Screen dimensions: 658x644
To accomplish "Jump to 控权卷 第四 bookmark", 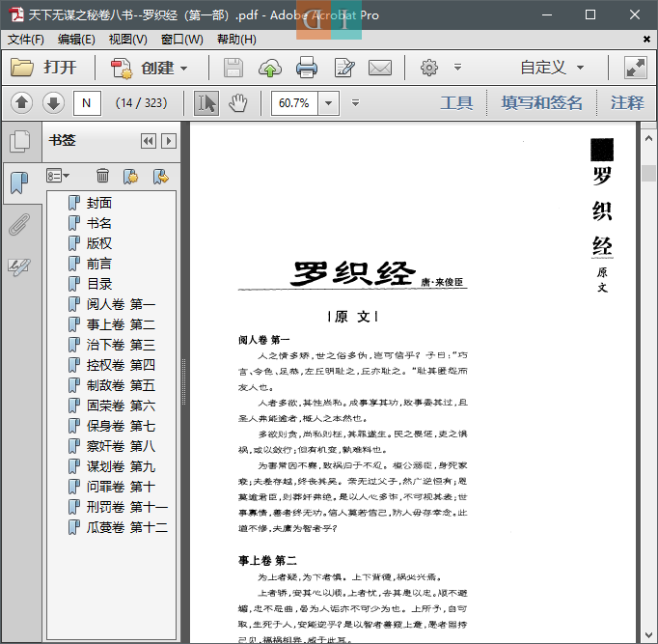I will pos(121,365).
